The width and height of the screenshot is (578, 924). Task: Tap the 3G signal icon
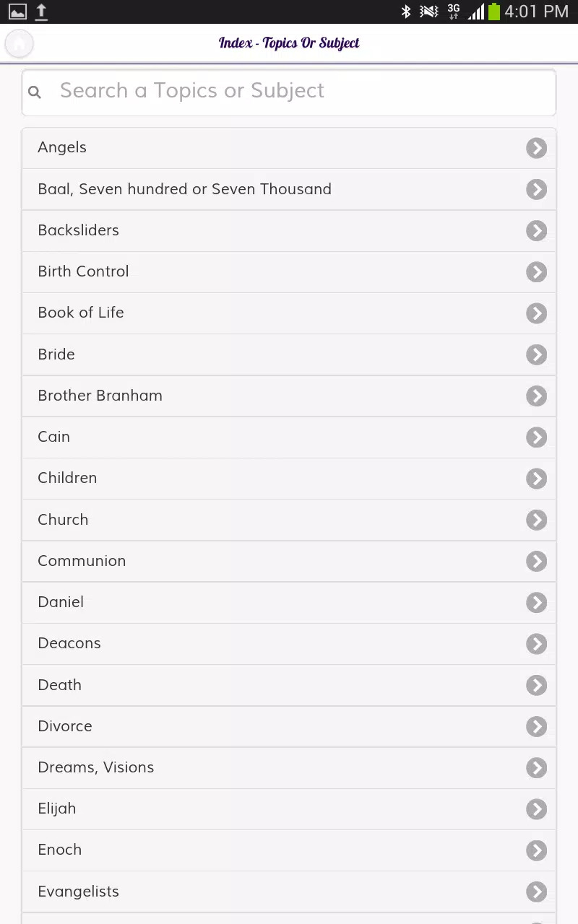454,12
